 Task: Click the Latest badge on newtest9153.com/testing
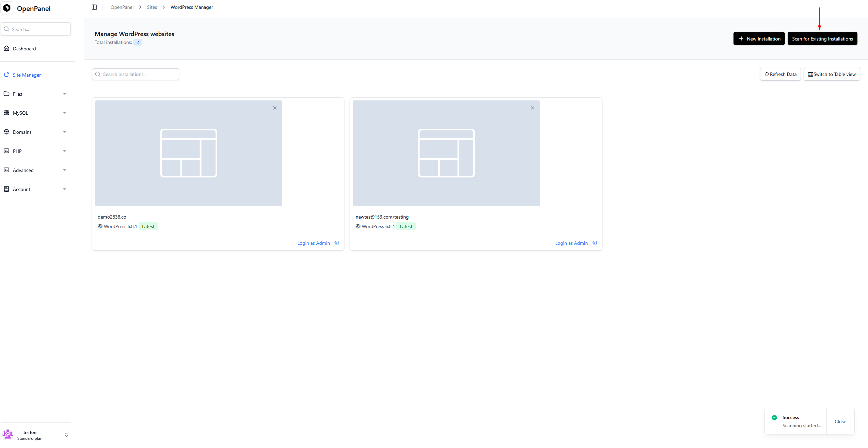point(406,226)
